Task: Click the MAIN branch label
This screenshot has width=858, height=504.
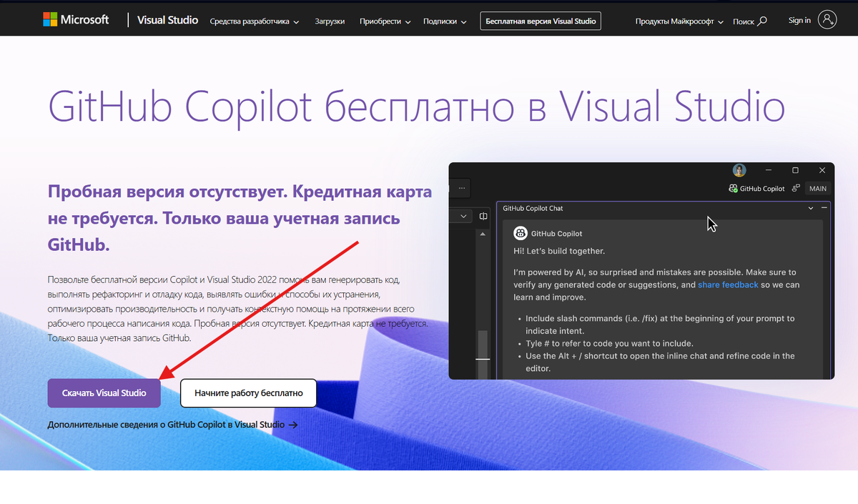Action: 818,189
